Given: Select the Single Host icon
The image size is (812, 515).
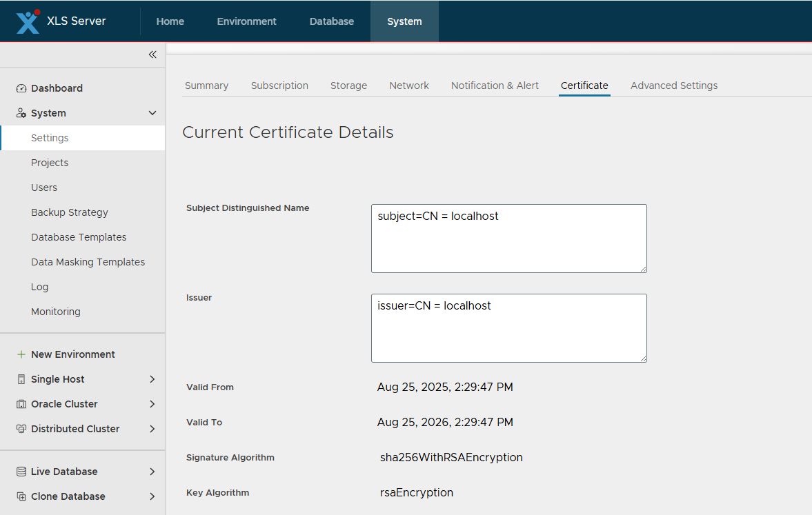Looking at the screenshot, I should tap(20, 378).
